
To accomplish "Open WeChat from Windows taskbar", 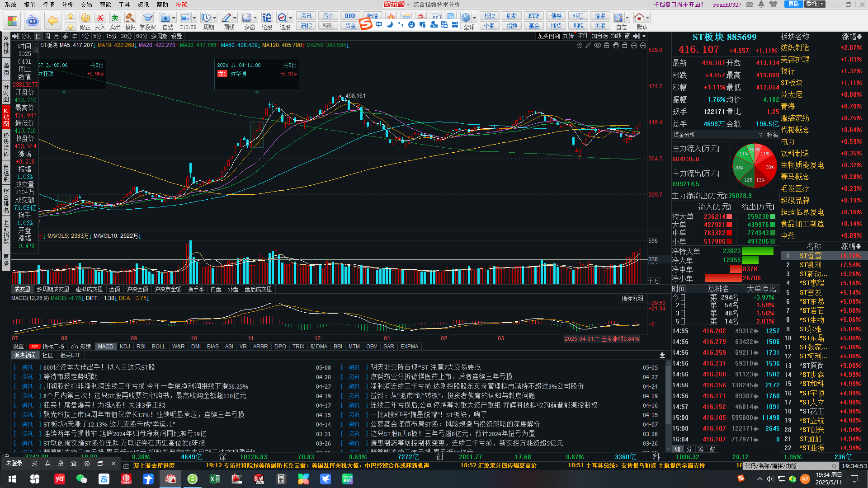I will pos(81,479).
